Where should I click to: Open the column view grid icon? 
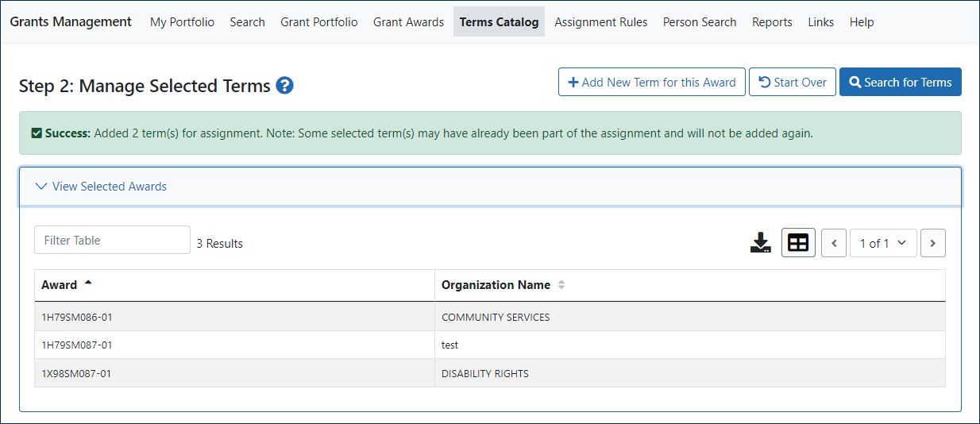pyautogui.click(x=798, y=243)
